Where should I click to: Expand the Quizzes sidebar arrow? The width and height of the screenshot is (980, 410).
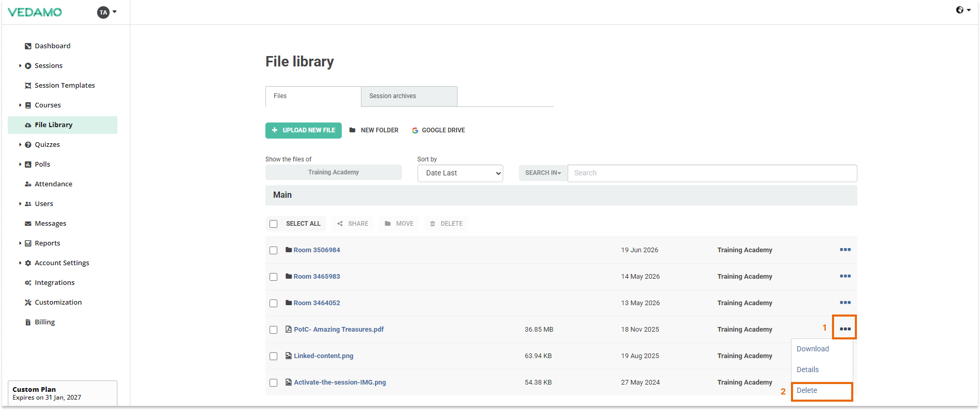click(x=20, y=145)
